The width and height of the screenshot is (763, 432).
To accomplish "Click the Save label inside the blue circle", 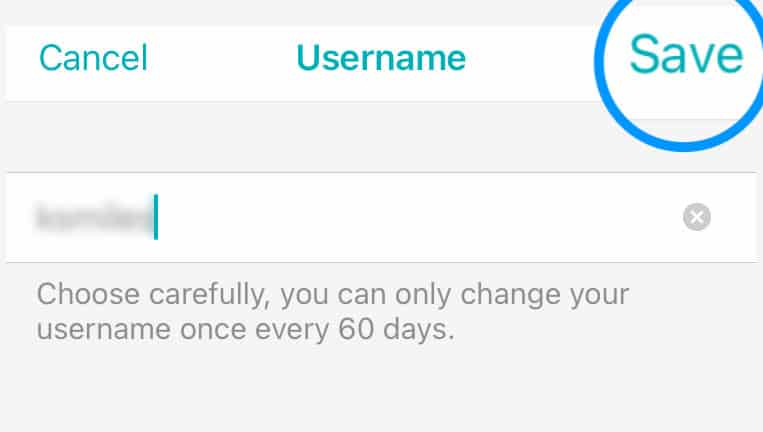I will pyautogui.click(x=686, y=55).
